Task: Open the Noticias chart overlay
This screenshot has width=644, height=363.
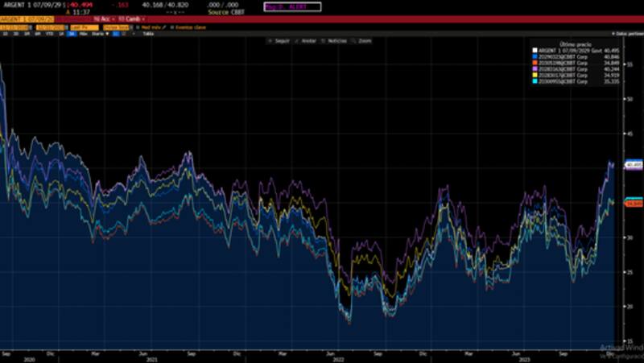Action: [334, 40]
